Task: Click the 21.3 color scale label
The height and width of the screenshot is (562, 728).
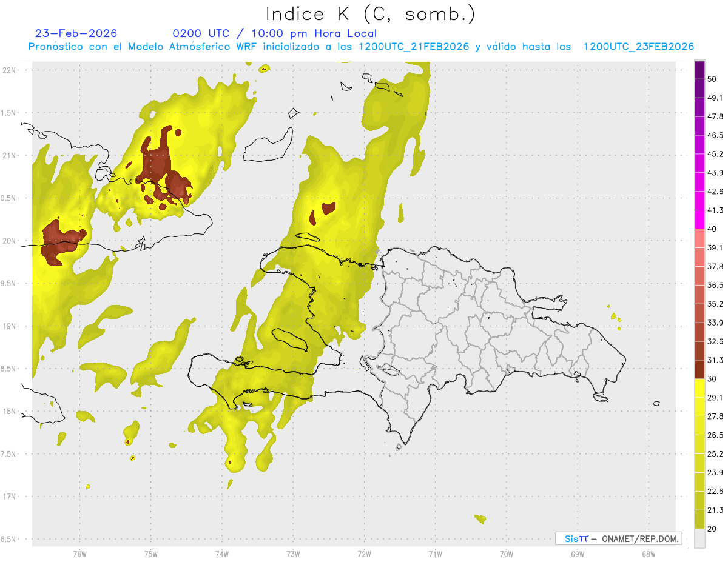Action: [715, 510]
